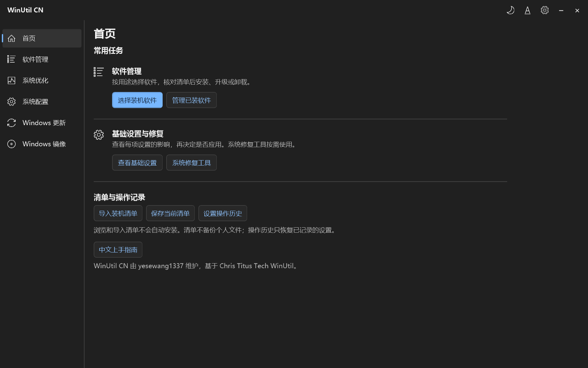Click the 首页 home icon in sidebar
588x368 pixels.
coord(11,38)
